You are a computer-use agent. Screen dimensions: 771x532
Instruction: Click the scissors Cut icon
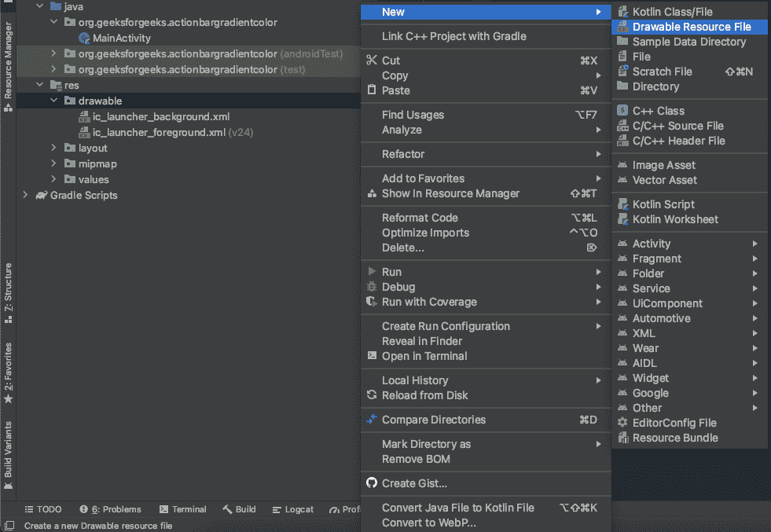[x=372, y=61]
